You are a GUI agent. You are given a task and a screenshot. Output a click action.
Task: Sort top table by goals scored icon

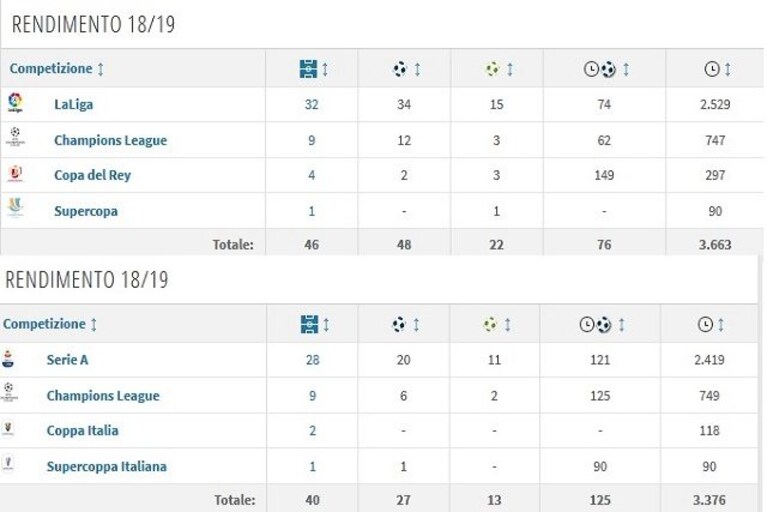(x=400, y=69)
